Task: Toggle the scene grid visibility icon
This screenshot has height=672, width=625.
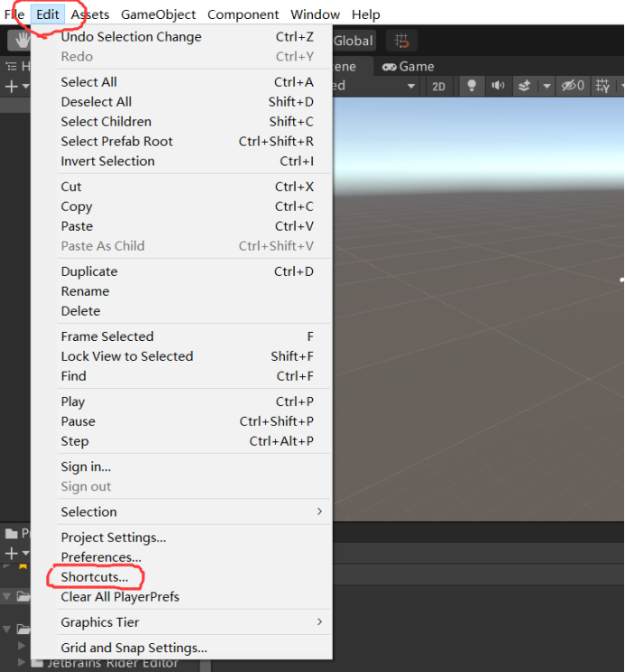Action: (x=602, y=86)
